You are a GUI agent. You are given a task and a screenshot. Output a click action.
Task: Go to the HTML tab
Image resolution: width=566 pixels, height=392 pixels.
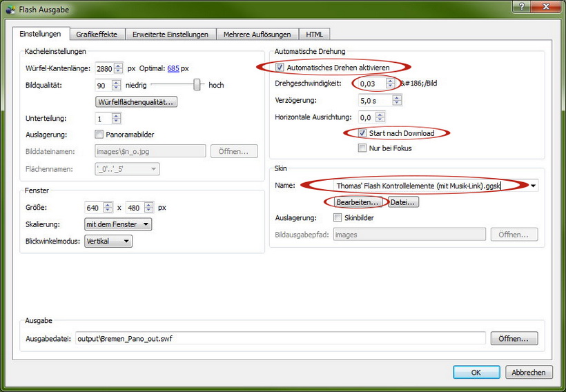(x=314, y=34)
